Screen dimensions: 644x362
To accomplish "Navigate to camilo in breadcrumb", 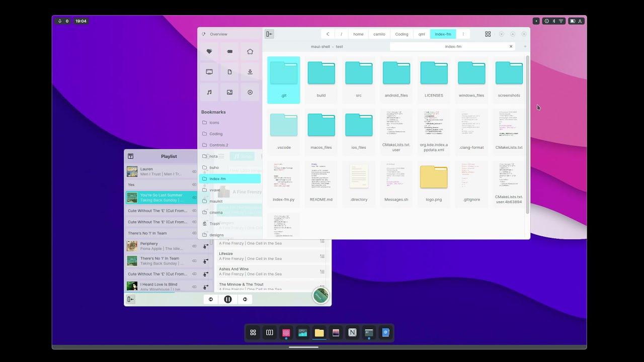I will pos(379,34).
